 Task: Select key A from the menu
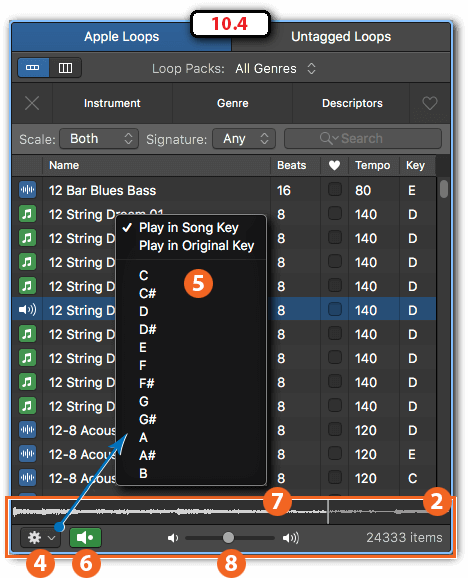pyautogui.click(x=143, y=438)
